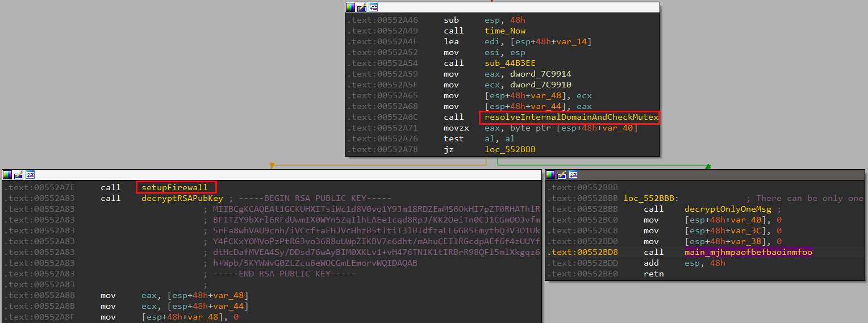Viewport: 868px width, 323px height.
Task: Click the decryptOnlyOneMsg function name
Action: [728, 209]
